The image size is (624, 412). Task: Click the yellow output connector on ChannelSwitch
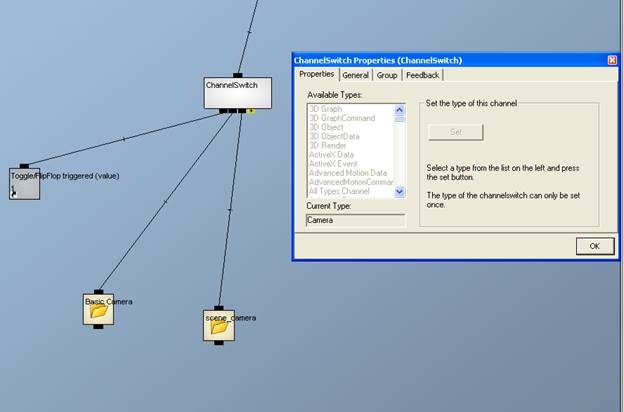250,111
